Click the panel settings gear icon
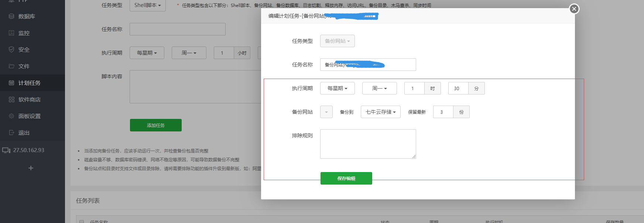The height and width of the screenshot is (223, 644). tap(11, 116)
